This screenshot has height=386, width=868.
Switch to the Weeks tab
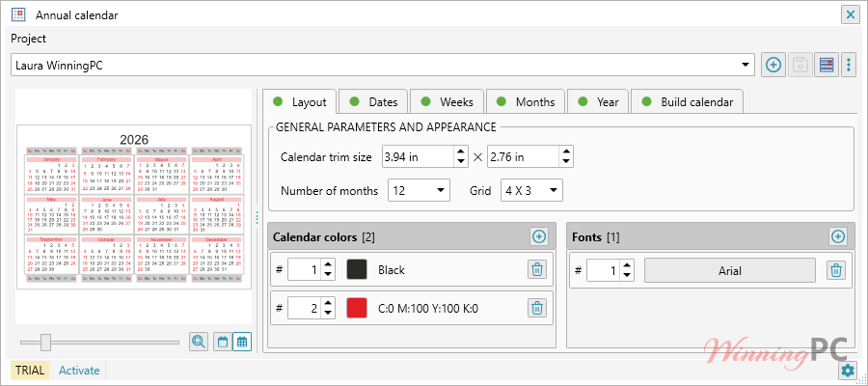click(x=447, y=102)
